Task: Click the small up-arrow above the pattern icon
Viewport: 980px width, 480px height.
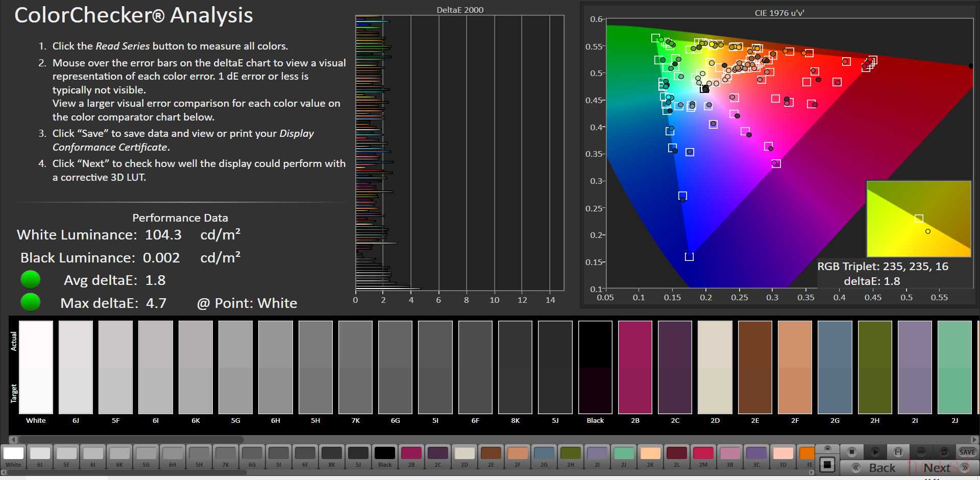Action: (827, 448)
